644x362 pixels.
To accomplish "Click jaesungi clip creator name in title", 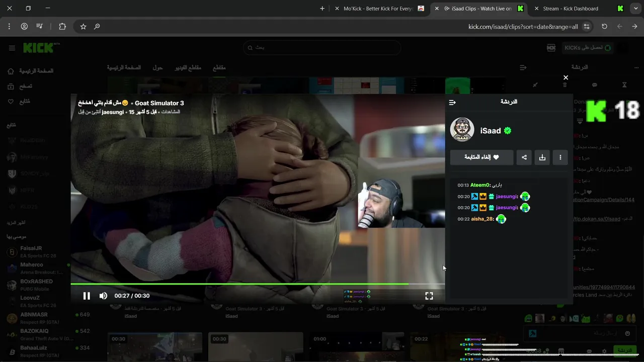I will [113, 112].
